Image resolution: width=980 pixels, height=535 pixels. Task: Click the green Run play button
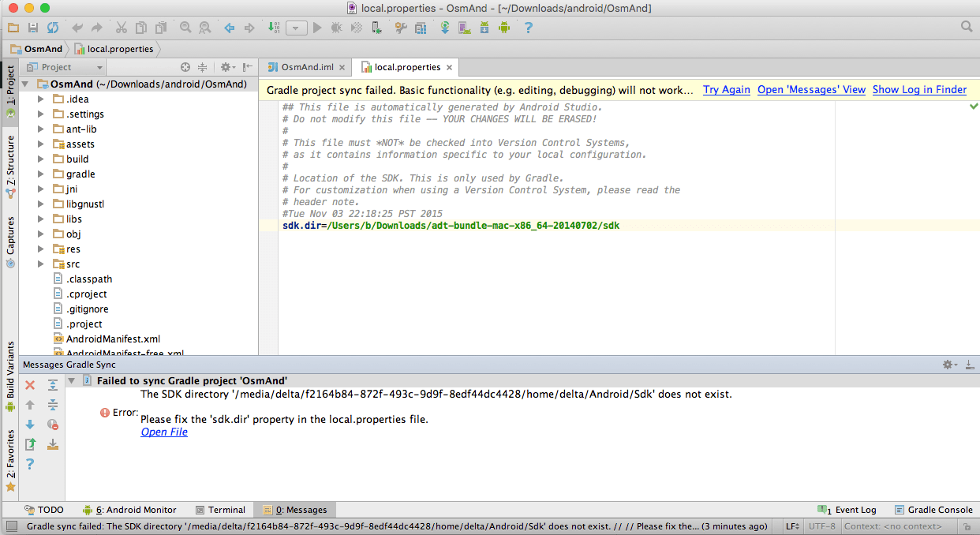point(317,28)
